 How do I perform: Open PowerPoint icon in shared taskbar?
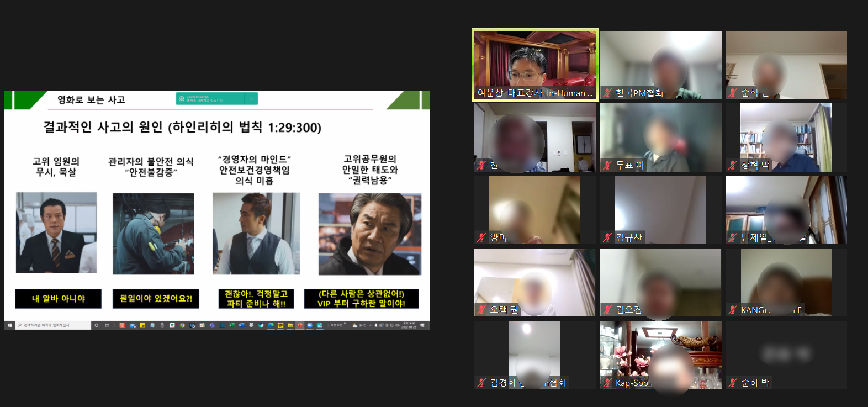tap(300, 325)
